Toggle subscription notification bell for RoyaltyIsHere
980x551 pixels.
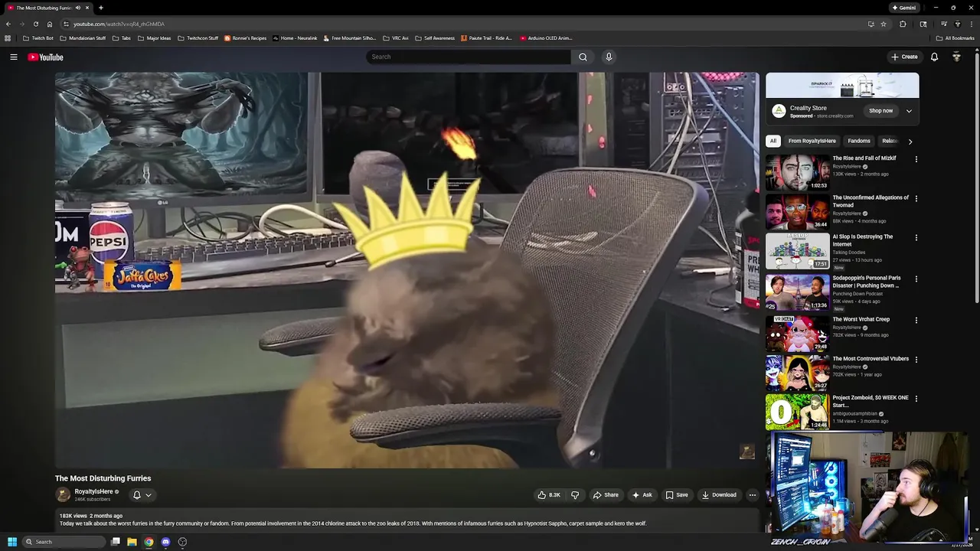coord(142,495)
